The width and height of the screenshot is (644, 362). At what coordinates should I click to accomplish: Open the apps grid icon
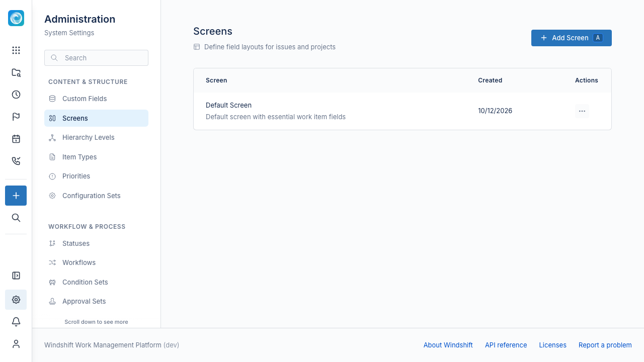point(16,50)
